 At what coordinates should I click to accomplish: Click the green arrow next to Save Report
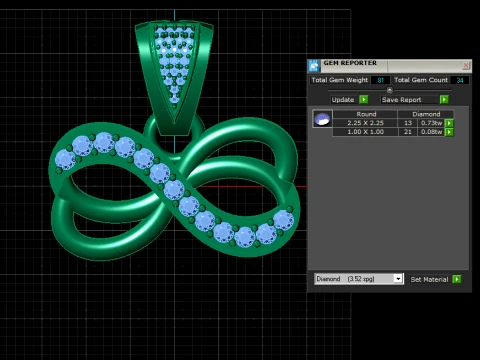pos(444,100)
